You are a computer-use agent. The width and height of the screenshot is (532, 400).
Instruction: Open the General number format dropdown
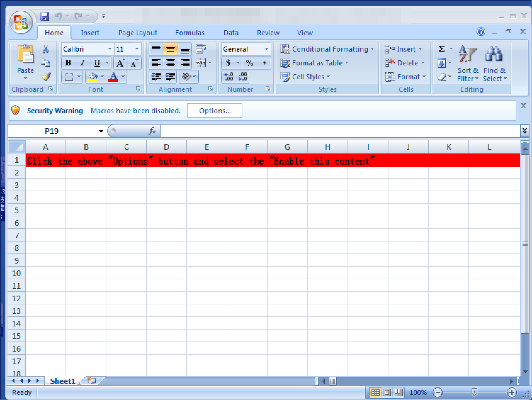[266, 49]
